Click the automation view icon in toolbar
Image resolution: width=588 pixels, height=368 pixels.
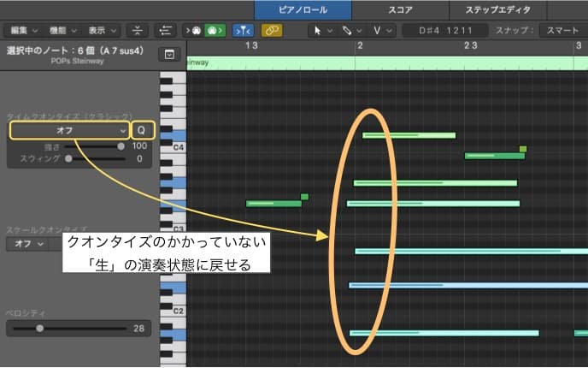165,30
